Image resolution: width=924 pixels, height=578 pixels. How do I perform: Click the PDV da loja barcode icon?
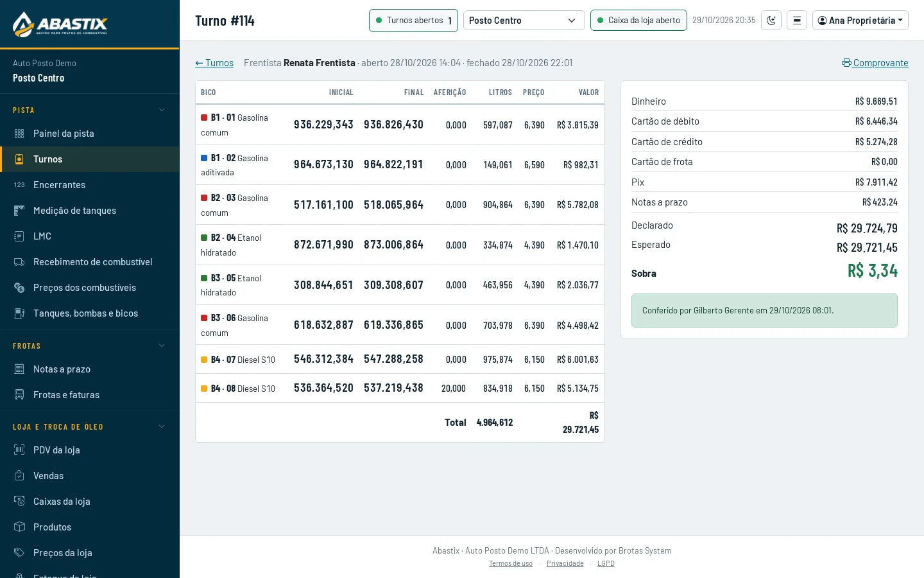tap(19, 450)
